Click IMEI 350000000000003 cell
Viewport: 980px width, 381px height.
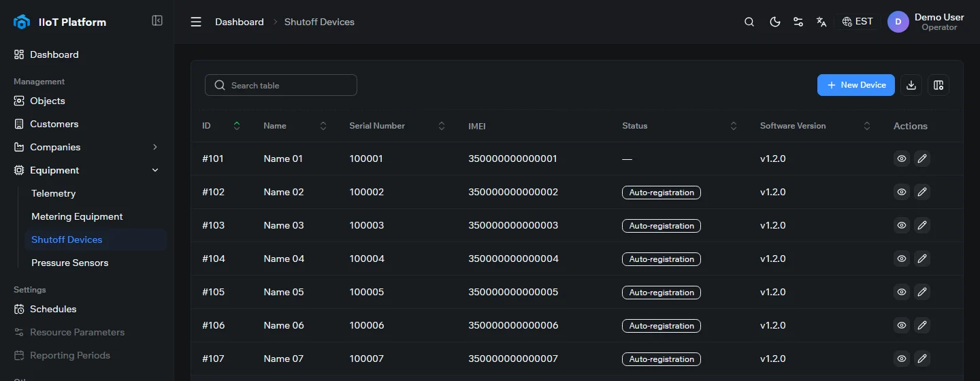coord(513,225)
